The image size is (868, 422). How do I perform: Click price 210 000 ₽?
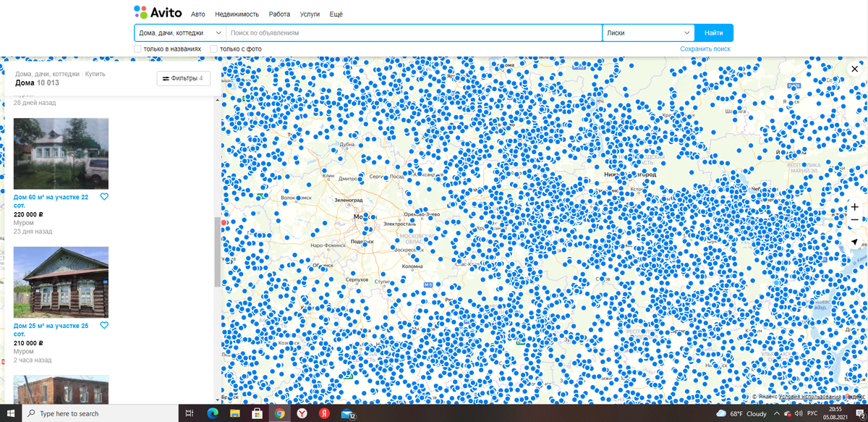29,343
